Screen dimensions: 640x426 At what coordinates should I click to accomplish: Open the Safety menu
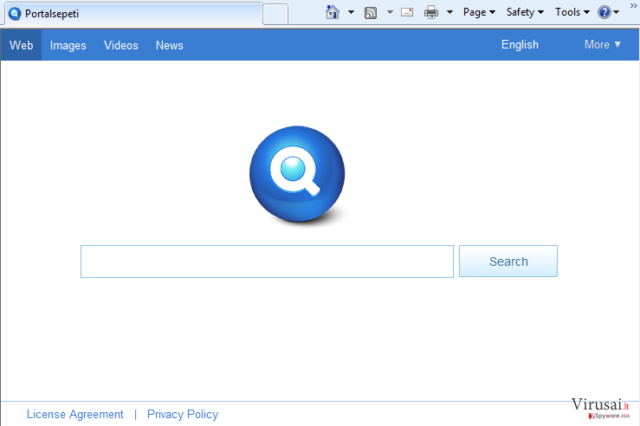(525, 12)
